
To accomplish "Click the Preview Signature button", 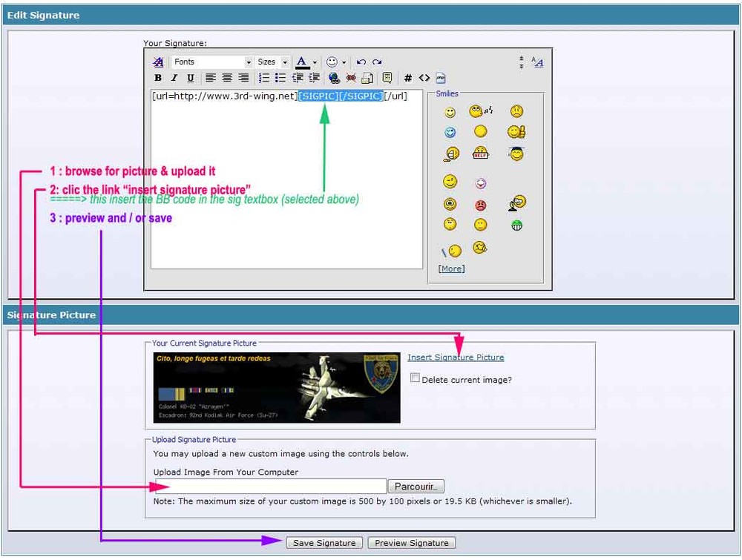I will (412, 544).
